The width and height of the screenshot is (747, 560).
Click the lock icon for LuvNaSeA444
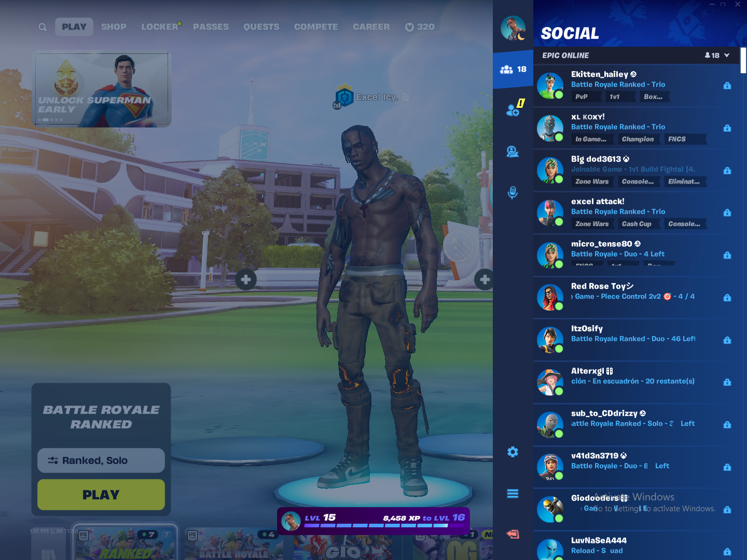[x=727, y=552]
